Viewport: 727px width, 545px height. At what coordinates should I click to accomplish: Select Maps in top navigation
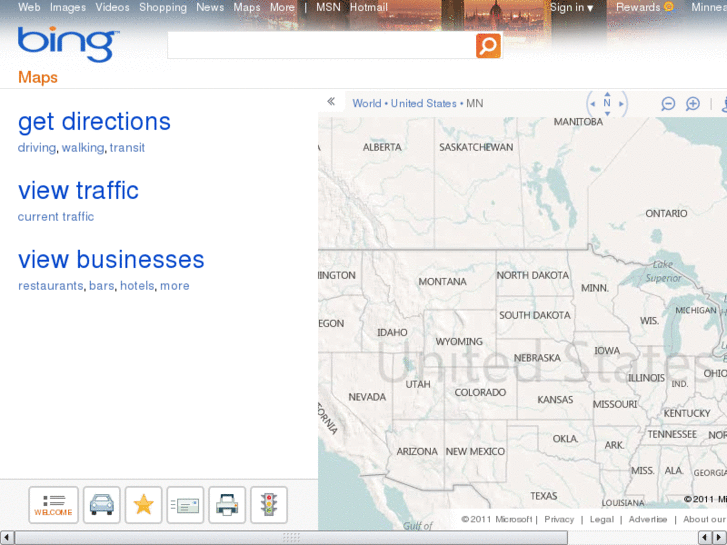tap(247, 7)
